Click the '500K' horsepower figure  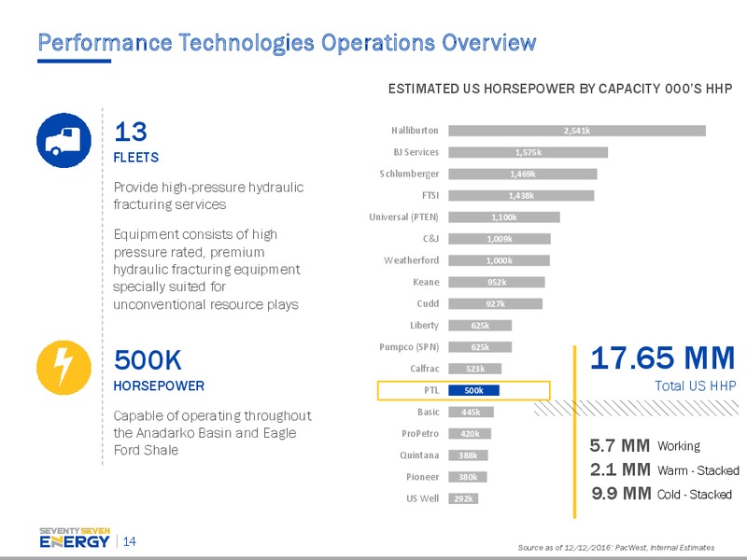coord(148,359)
